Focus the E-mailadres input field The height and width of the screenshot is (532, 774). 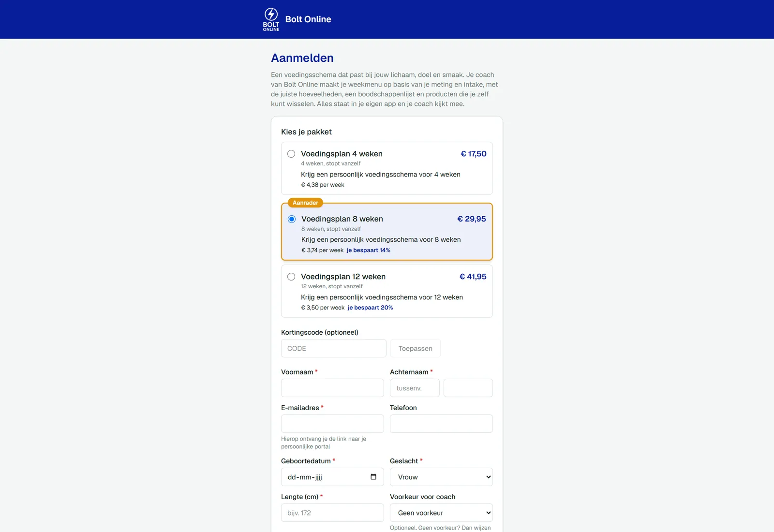[332, 424]
